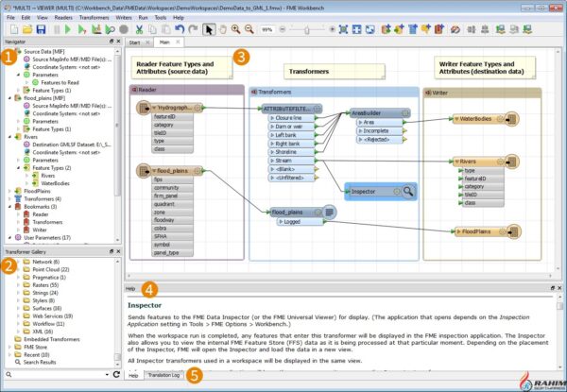This screenshot has width=567, height=392.
Task: Switch to the Translation Log tab
Action: click(x=163, y=375)
